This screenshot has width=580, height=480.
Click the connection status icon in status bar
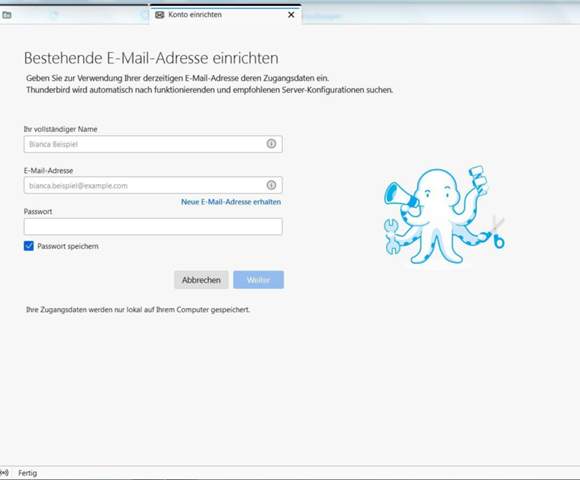4,473
